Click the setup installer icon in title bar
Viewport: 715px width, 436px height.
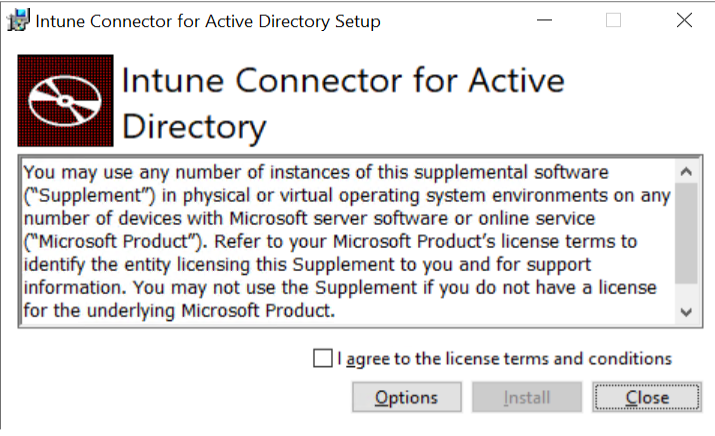pyautogui.click(x=18, y=21)
